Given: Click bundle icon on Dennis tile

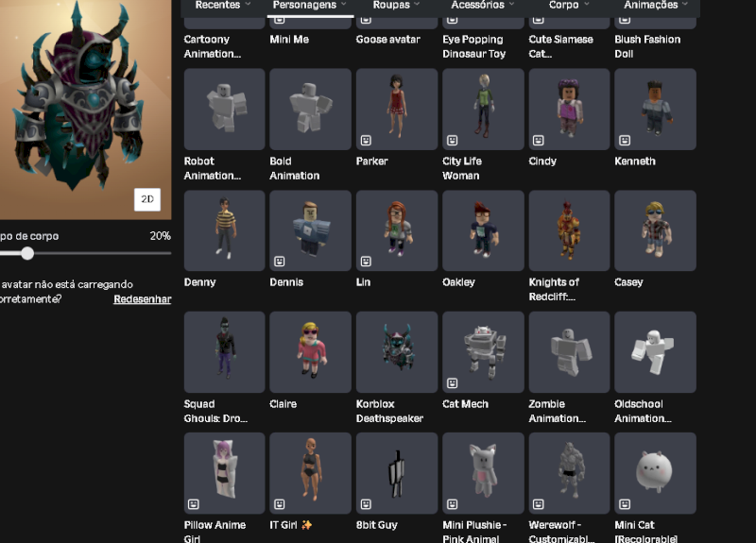Looking at the screenshot, I should 280,261.
